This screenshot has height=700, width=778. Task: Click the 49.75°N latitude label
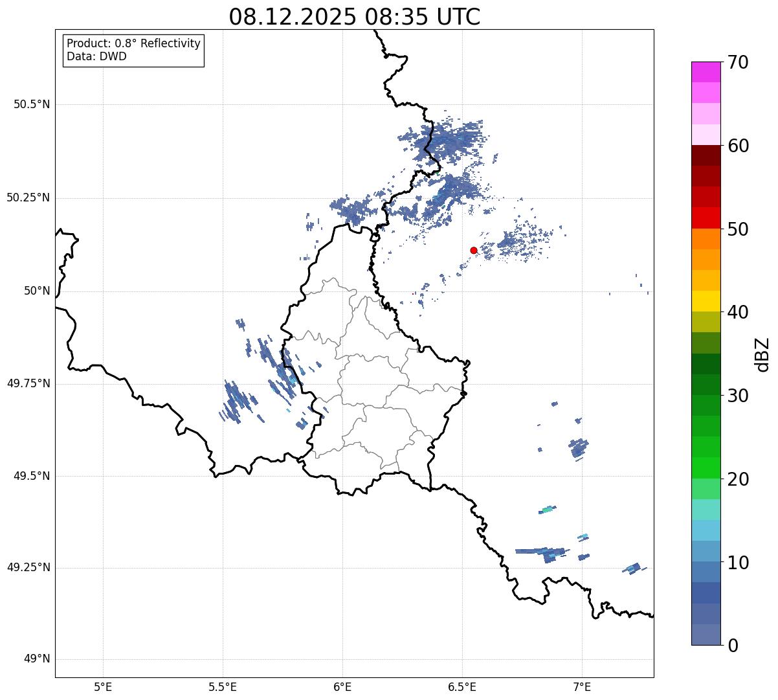click(28, 383)
